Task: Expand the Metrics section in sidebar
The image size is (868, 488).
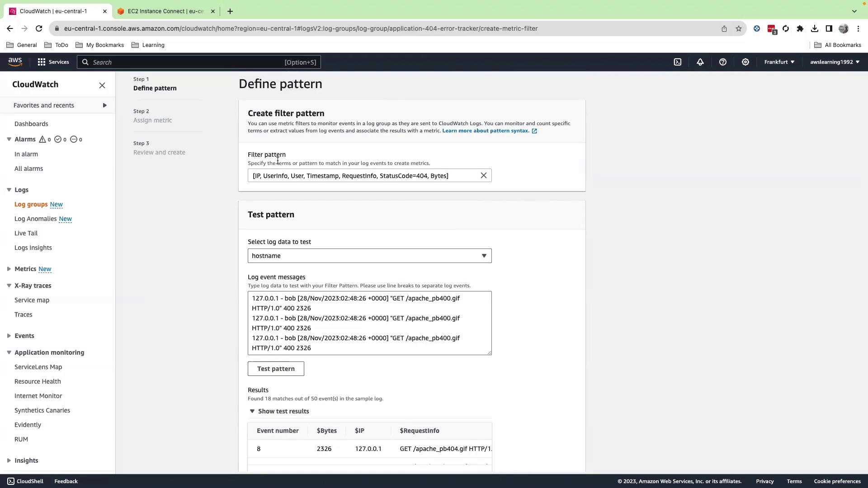Action: 9,269
